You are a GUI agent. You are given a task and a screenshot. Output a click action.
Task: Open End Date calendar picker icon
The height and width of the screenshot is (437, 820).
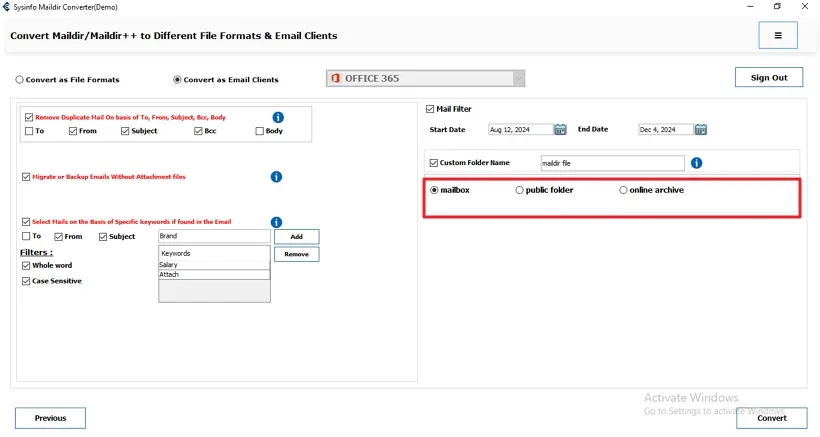tap(701, 129)
